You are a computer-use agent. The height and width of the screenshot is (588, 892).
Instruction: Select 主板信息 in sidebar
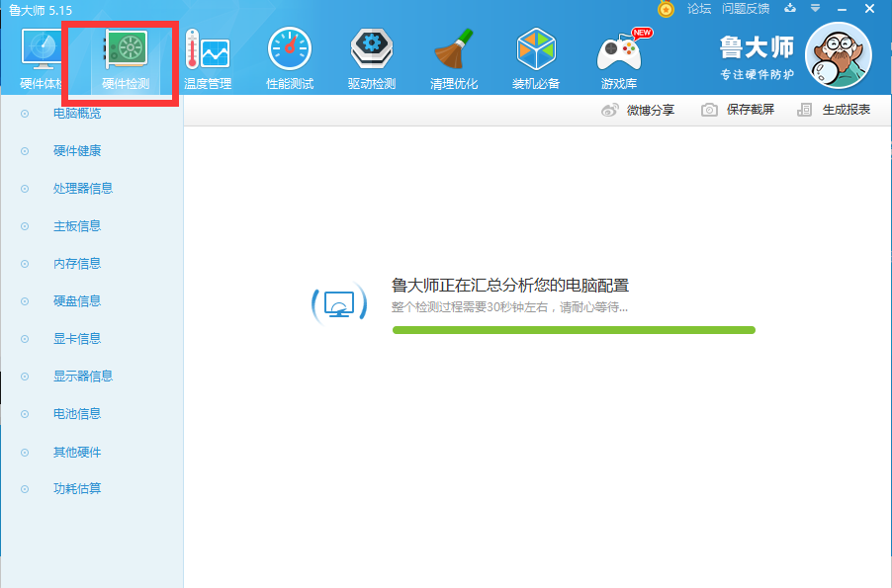[77, 226]
